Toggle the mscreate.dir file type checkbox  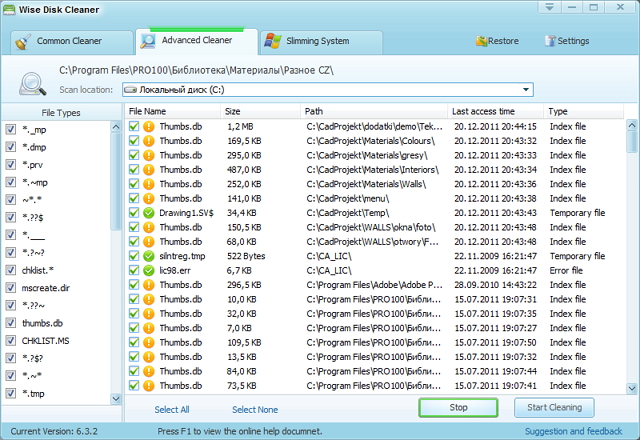click(10, 288)
